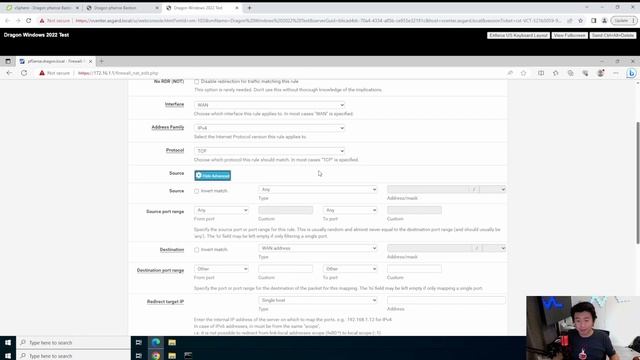Screen dimensions: 640x360
Task: Open the Source port range To port dropdown
Action: pos(350,210)
